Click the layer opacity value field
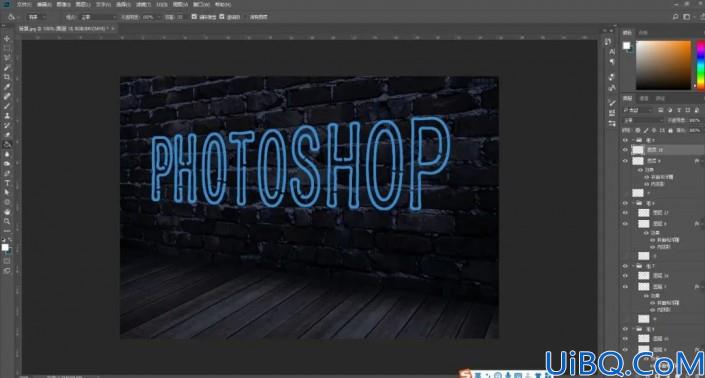The image size is (705, 378). coord(694,120)
